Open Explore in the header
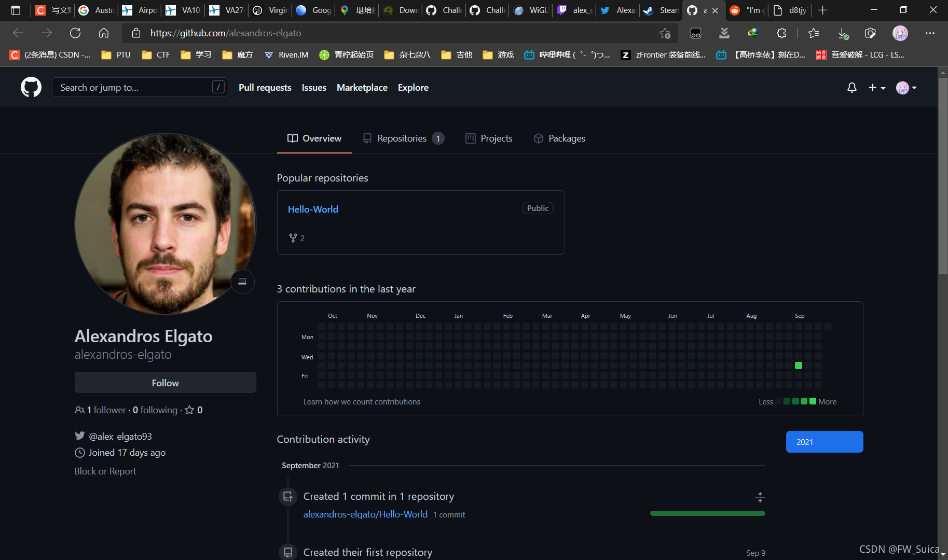Screen dimensions: 948x560 point(413,88)
